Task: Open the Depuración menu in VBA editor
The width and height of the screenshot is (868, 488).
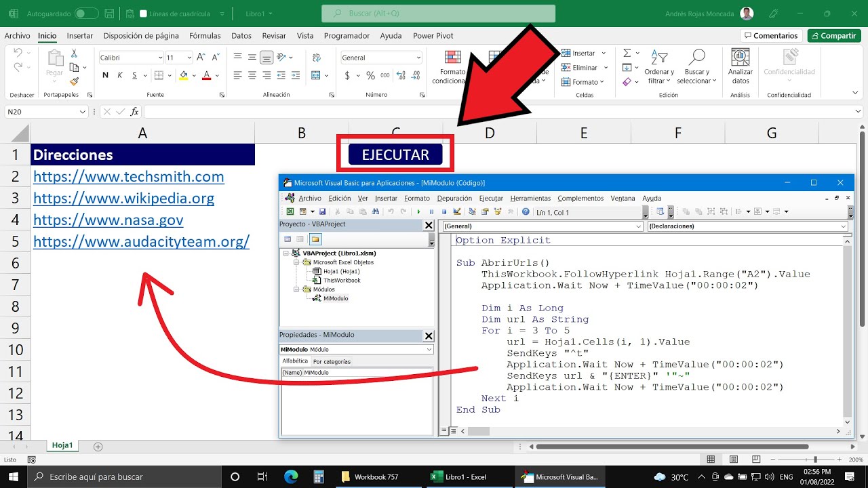Action: click(454, 198)
